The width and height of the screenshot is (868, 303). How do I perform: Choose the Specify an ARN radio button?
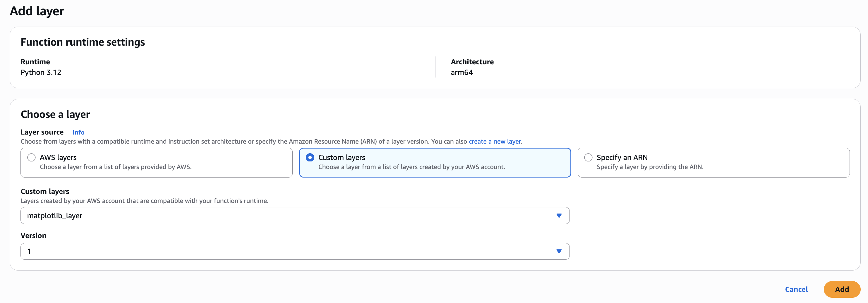coord(588,158)
